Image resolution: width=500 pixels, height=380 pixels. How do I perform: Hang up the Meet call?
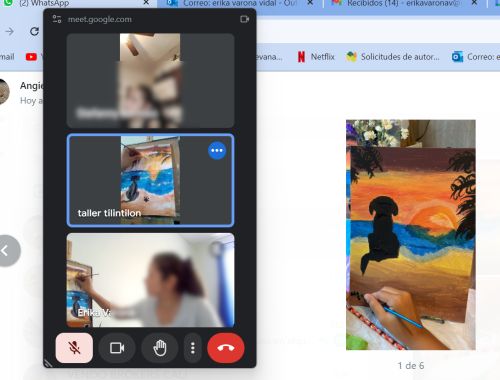226,348
